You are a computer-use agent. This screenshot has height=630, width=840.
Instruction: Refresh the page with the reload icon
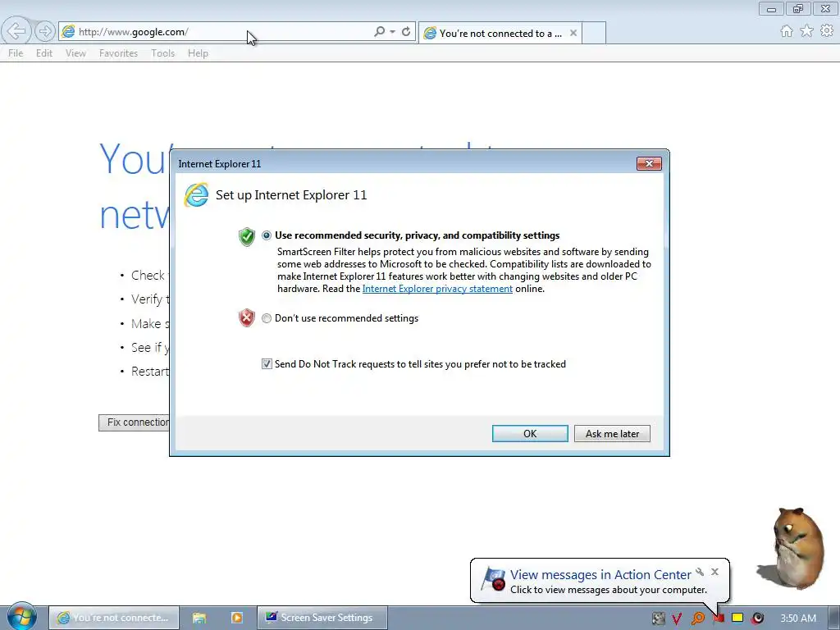tap(406, 32)
